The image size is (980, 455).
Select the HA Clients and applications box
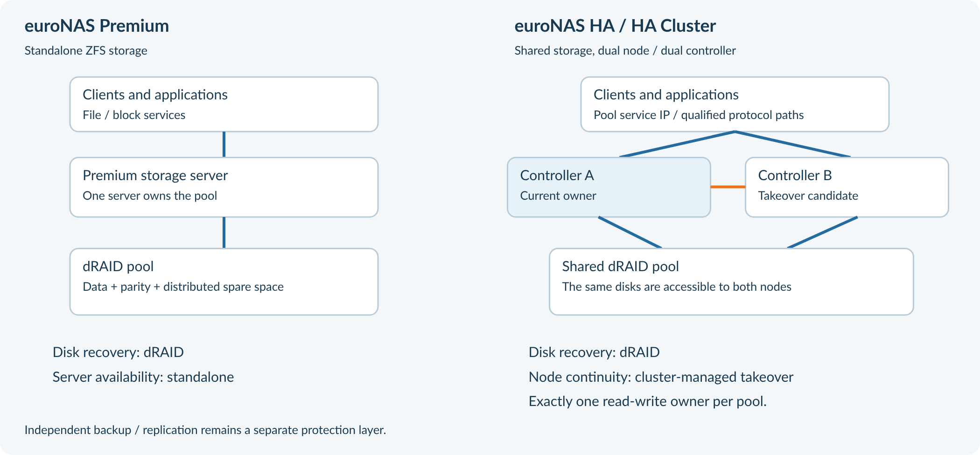[x=735, y=105]
